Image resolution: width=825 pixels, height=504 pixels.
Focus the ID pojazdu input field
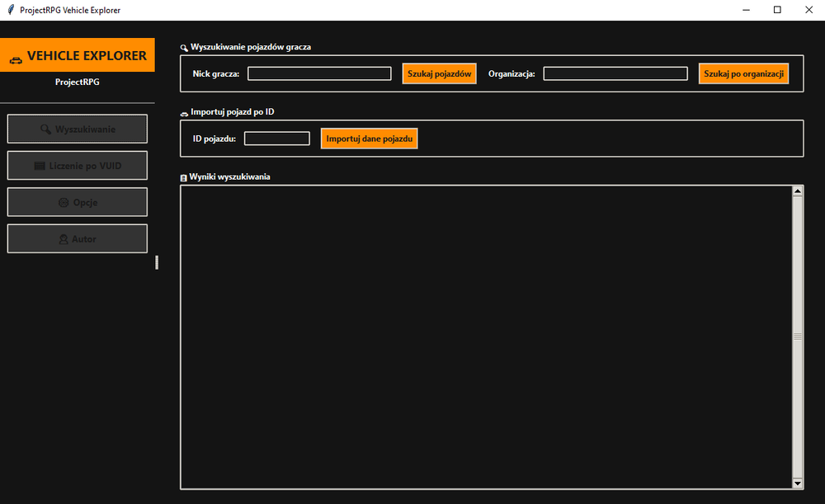276,139
